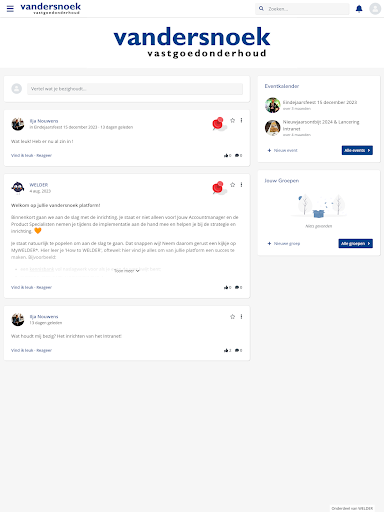The height and width of the screenshot is (512, 384).
Task: Open the notifications bell
Action: click(359, 9)
